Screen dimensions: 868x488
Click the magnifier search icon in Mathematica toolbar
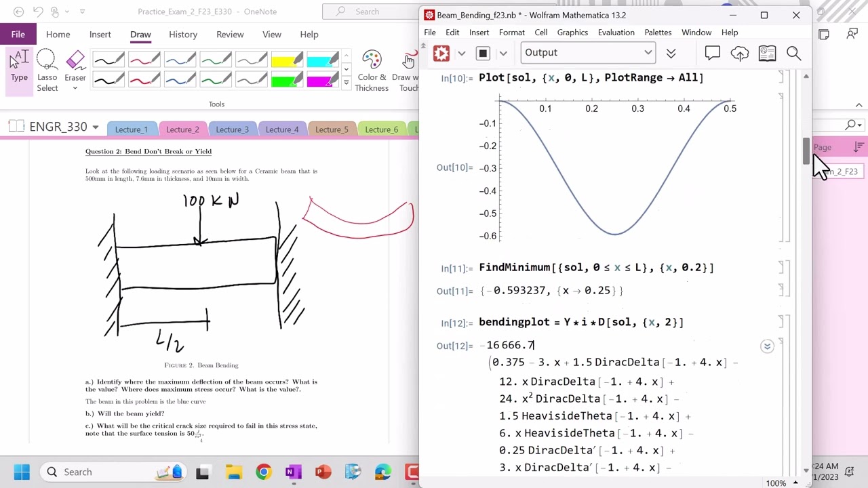click(x=793, y=53)
